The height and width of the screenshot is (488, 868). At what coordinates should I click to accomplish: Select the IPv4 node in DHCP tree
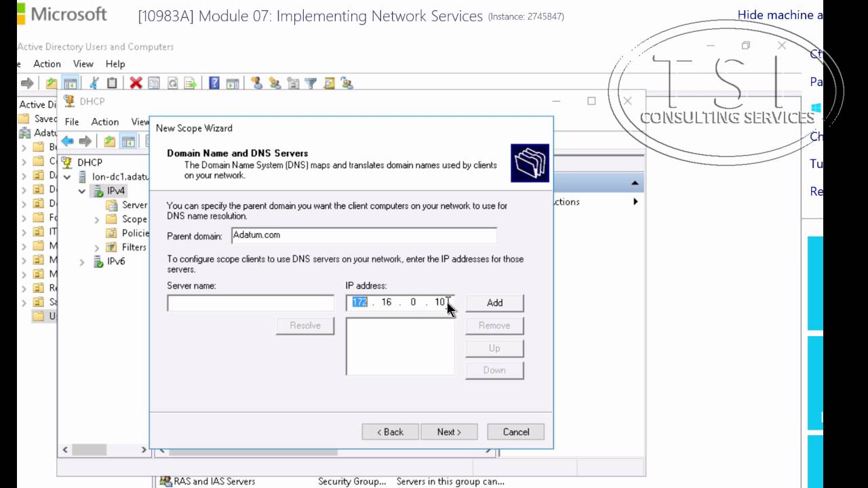(x=116, y=190)
